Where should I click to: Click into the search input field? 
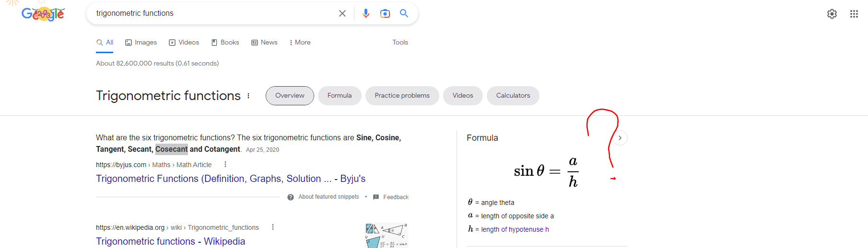(x=213, y=13)
